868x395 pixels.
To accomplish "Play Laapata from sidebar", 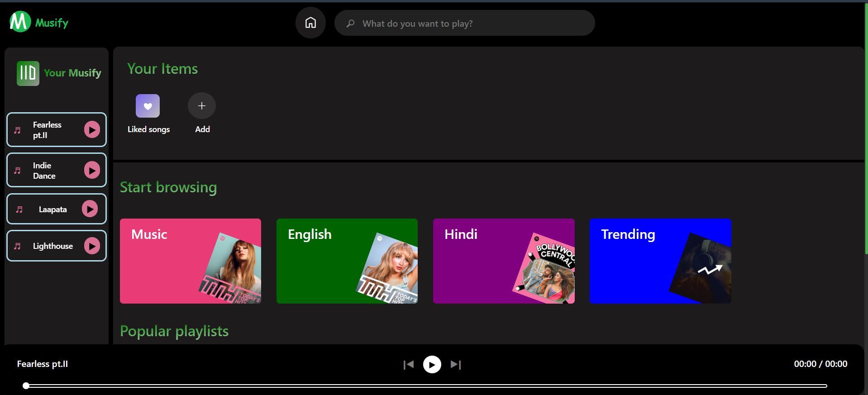I will point(90,209).
